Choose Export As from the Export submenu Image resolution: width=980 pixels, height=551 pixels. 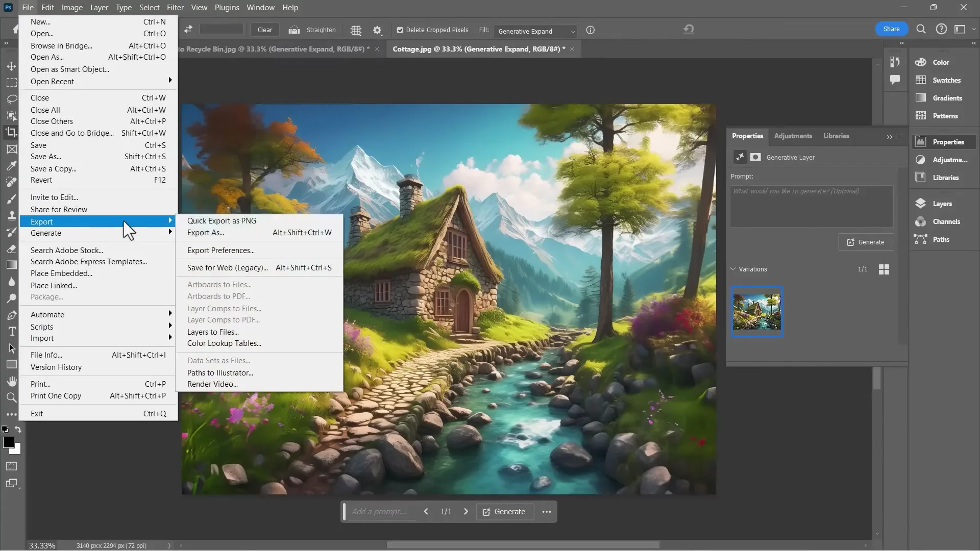click(205, 233)
